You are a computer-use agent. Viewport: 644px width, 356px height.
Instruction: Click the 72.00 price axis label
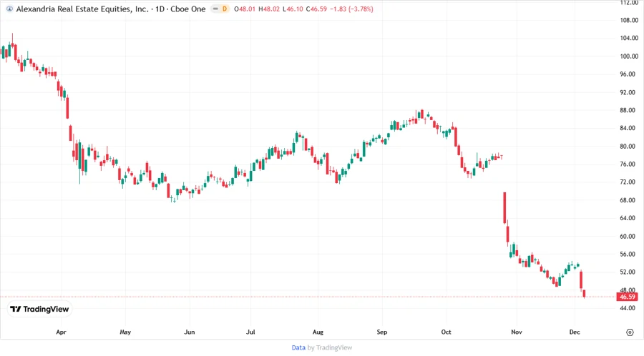pyautogui.click(x=628, y=182)
